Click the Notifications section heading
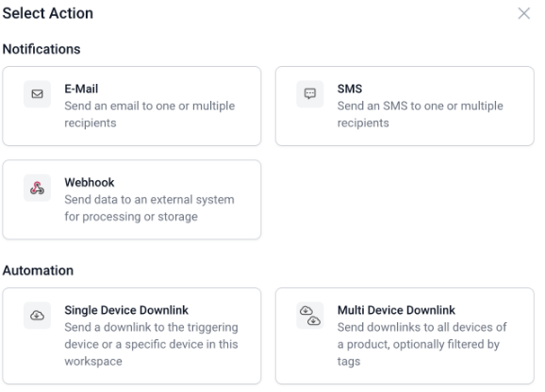Screen dimensions: 545x392 click(41, 49)
